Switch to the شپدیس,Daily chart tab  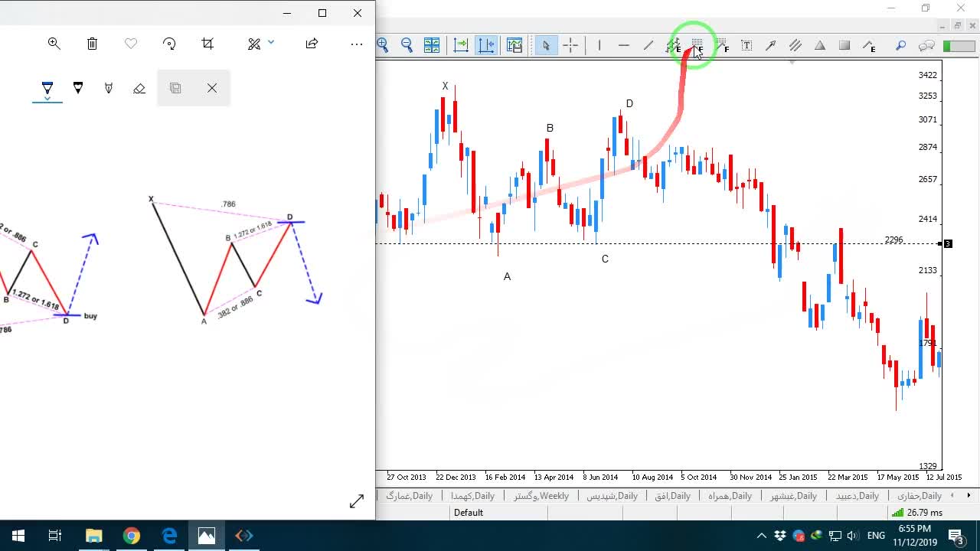point(612,496)
